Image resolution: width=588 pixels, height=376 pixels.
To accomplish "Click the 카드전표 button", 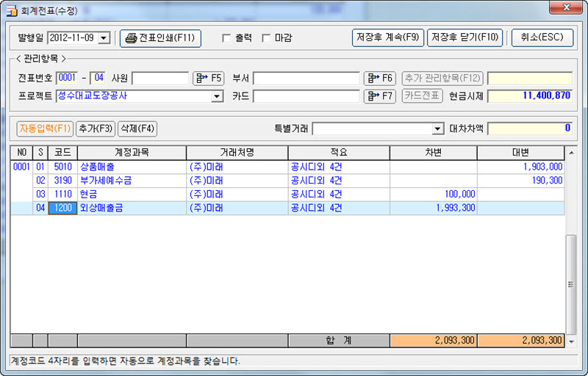I will (x=422, y=96).
